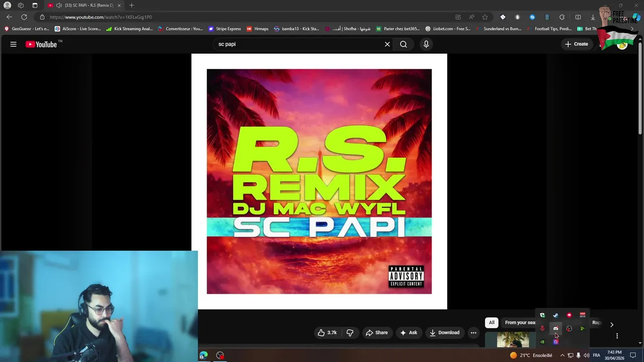Close the SC PAPI YouTube tab
Viewport: 644px width, 362px height.
pos(119,6)
